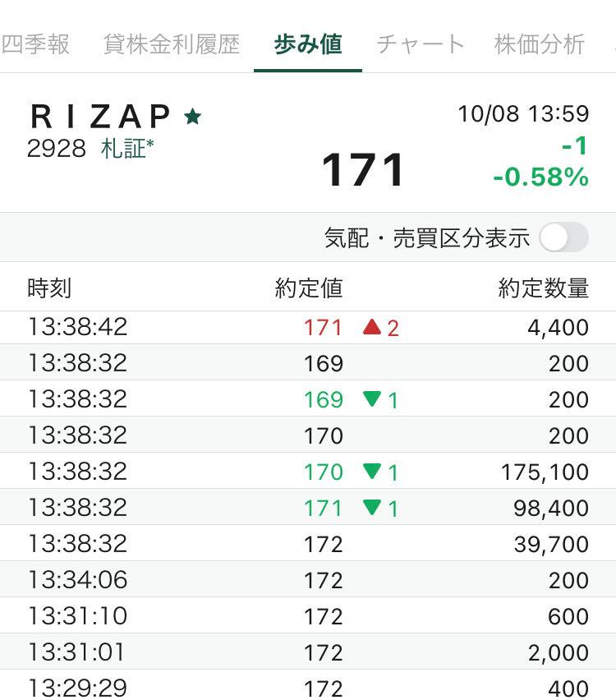The height and width of the screenshot is (700, 616).
Task: Open the 四季報 tab
Action: 34,44
